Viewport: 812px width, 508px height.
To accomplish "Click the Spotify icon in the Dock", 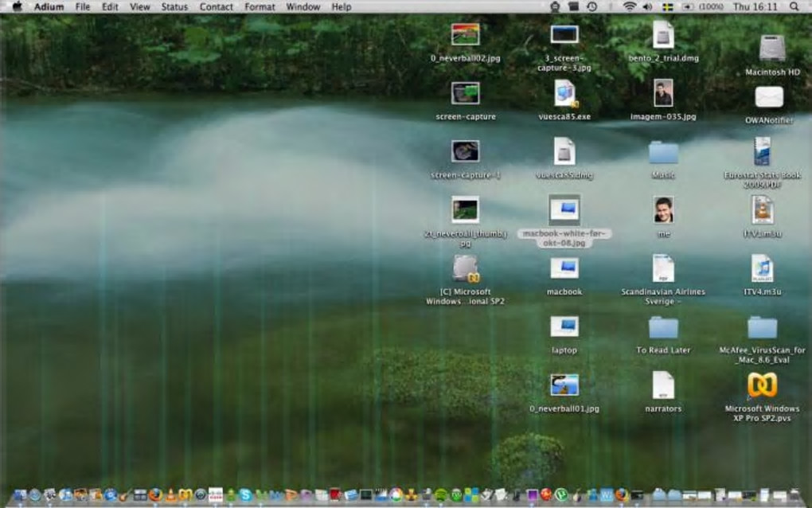I will pos(441,495).
